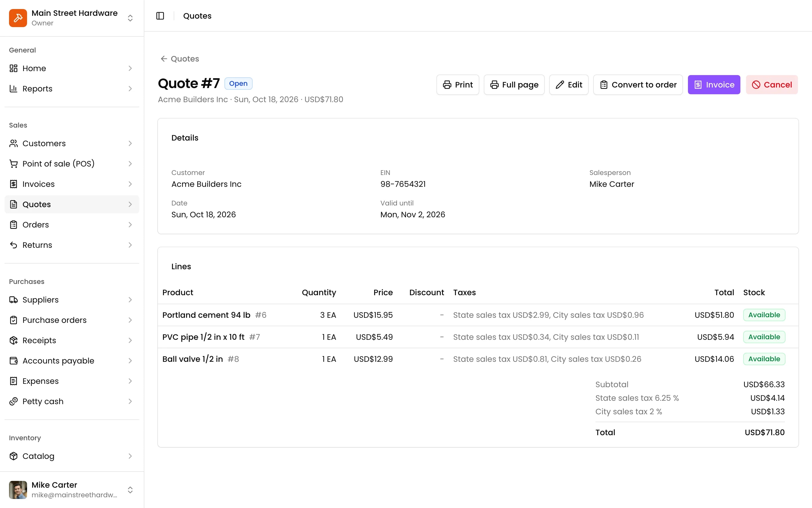Cancel the quote
This screenshot has width=812, height=508.
[x=772, y=85]
